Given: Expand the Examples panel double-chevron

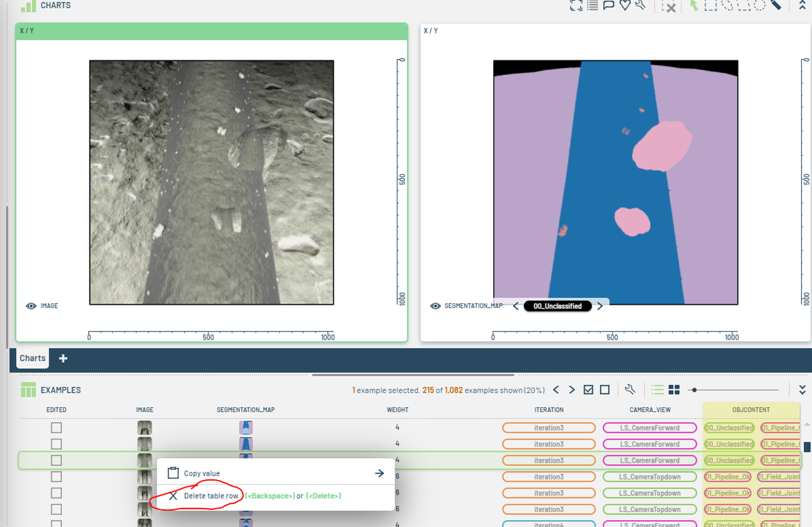Looking at the screenshot, I should pyautogui.click(x=802, y=390).
